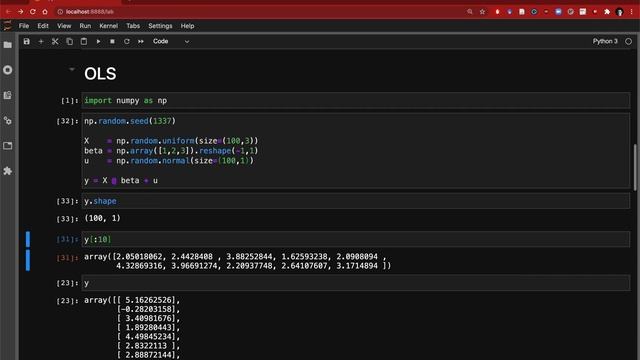
Task: Open the Tabs menu
Action: coord(133,26)
